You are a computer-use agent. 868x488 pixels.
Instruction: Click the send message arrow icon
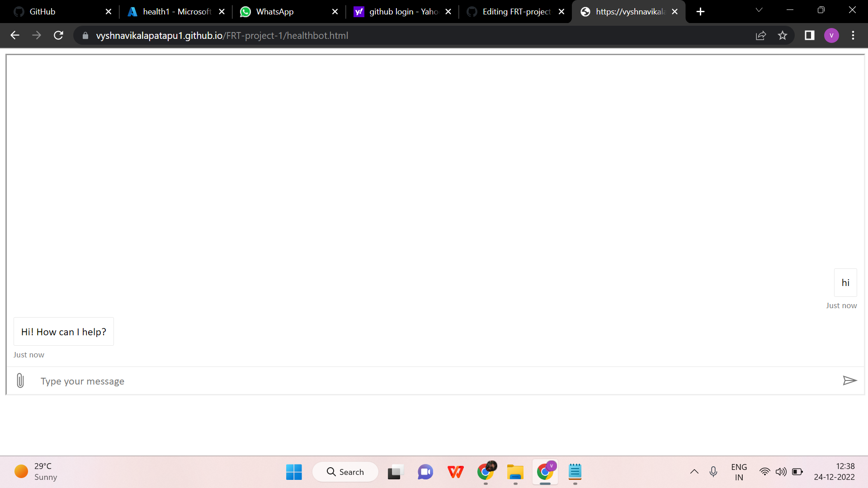coord(850,380)
